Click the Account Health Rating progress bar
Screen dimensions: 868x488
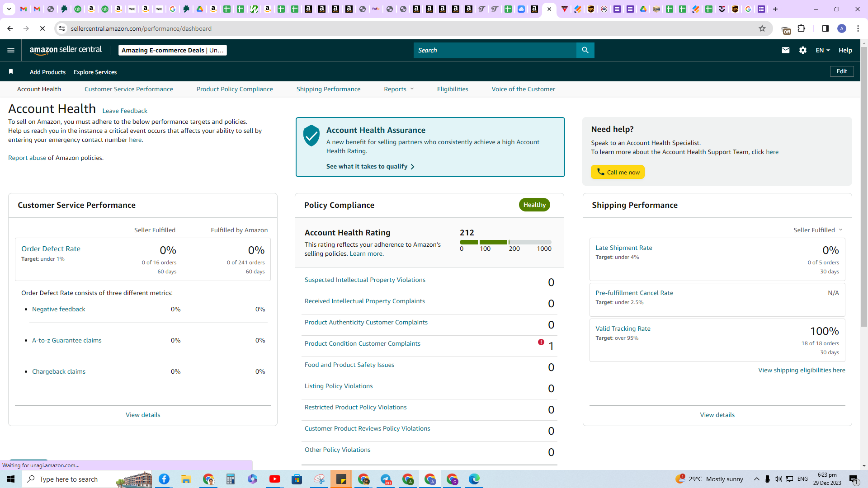point(505,242)
